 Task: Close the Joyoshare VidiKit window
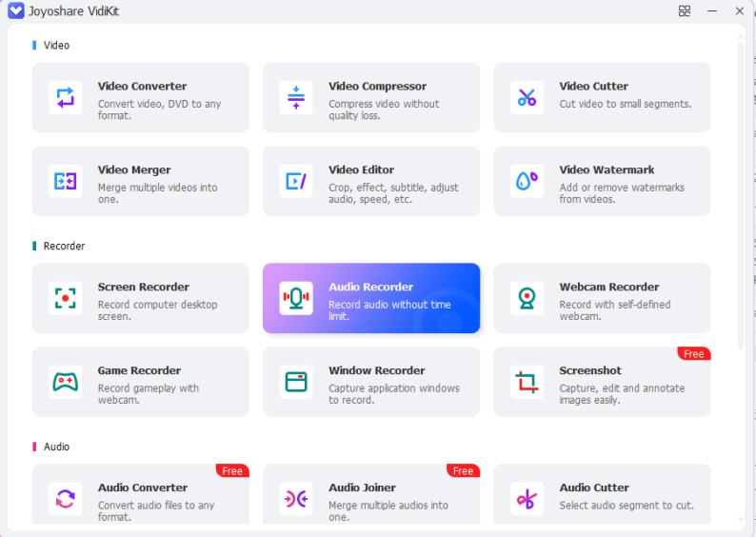(x=740, y=10)
